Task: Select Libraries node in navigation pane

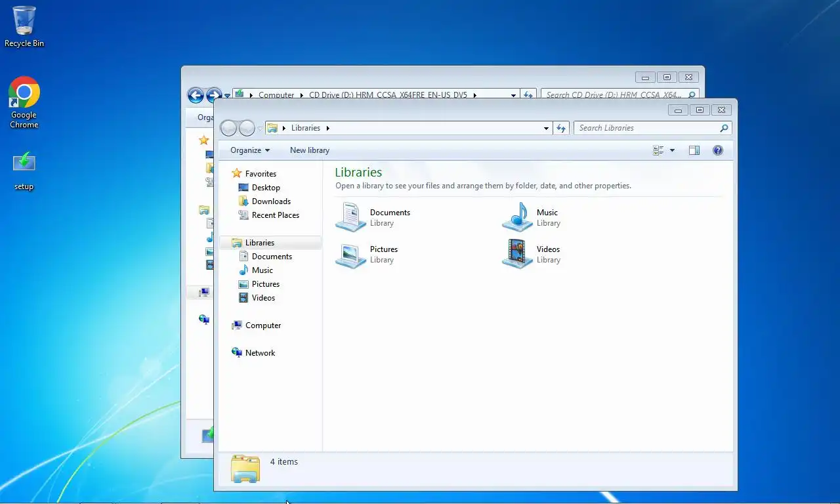Action: (270, 243)
